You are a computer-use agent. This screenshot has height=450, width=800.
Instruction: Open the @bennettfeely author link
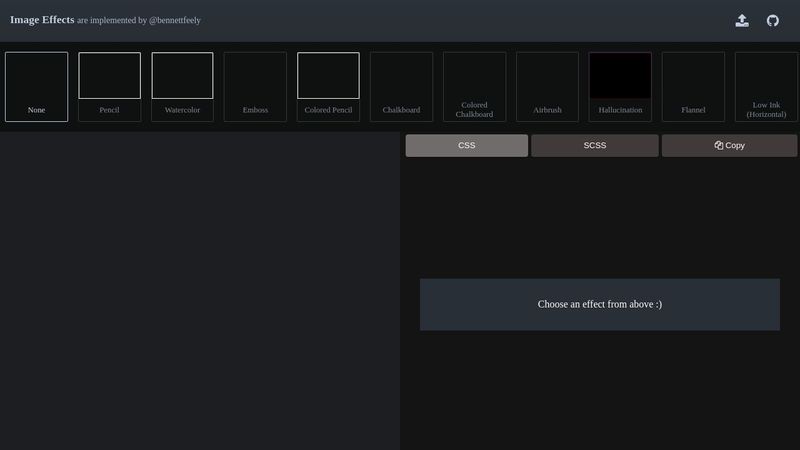tap(174, 20)
